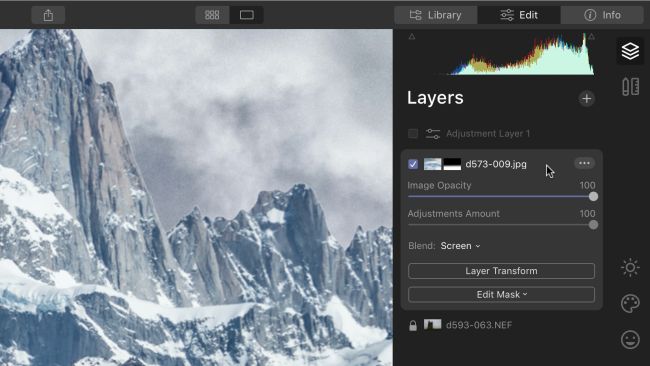Viewport: 650px width, 366px height.
Task: Enable the Adjustment Layer 1 checkbox
Action: coord(413,133)
